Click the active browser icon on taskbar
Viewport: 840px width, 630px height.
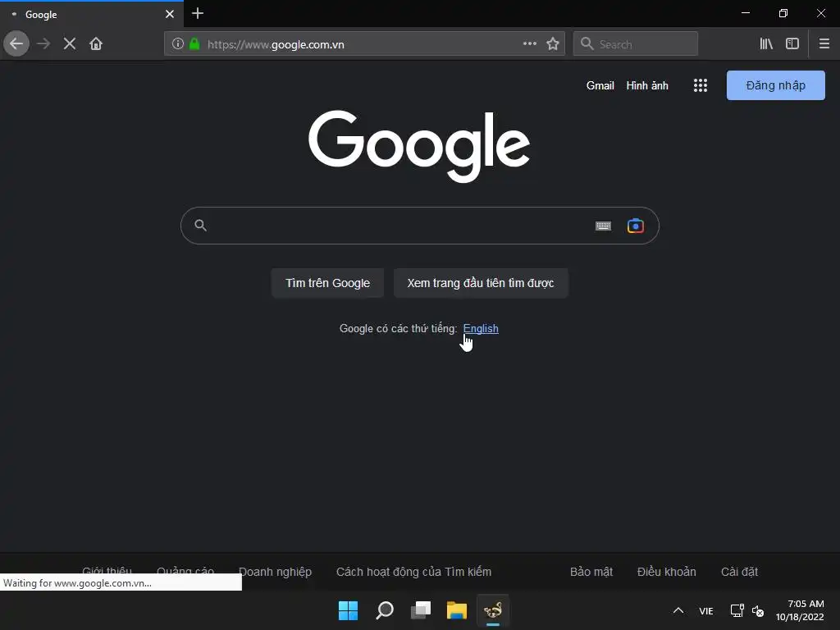pyautogui.click(x=493, y=610)
